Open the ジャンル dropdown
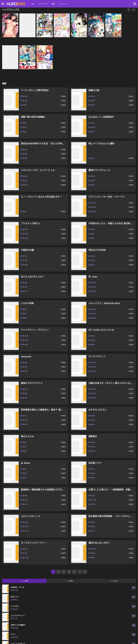Screen dimensions: 138x644 pyautogui.click(x=63, y=4)
